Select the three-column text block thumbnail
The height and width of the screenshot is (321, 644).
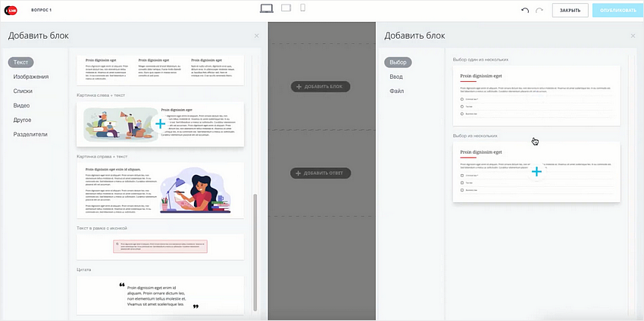click(x=160, y=70)
